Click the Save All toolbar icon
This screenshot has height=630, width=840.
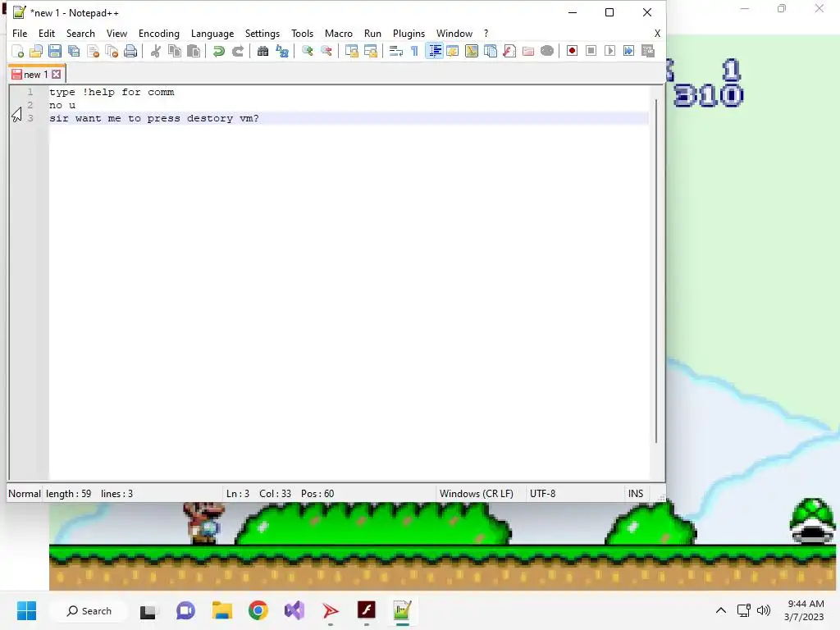click(74, 52)
